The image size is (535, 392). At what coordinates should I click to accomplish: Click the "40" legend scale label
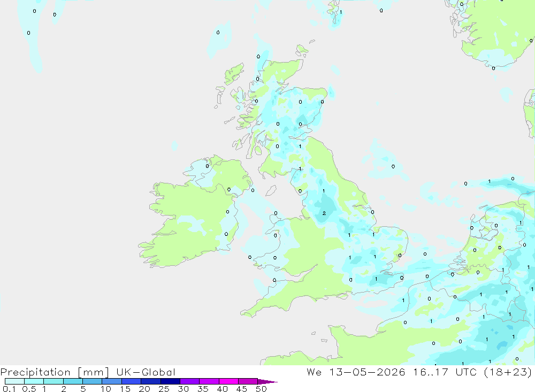(x=222, y=389)
